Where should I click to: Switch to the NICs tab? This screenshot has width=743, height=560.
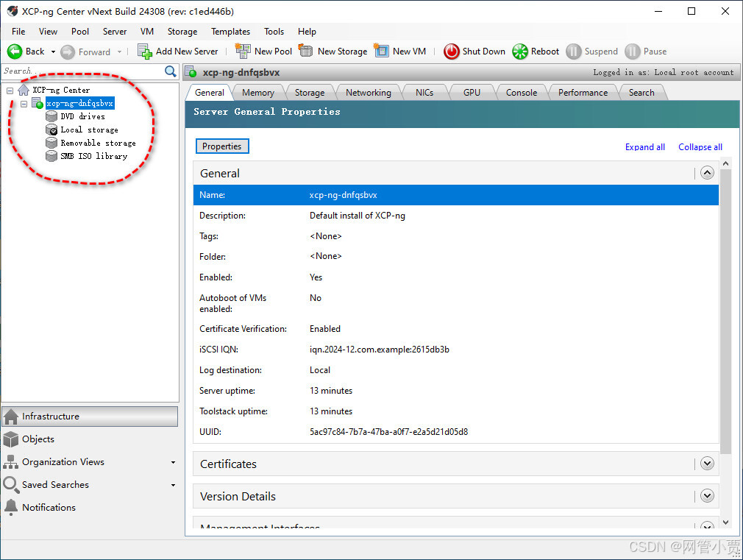[424, 93]
